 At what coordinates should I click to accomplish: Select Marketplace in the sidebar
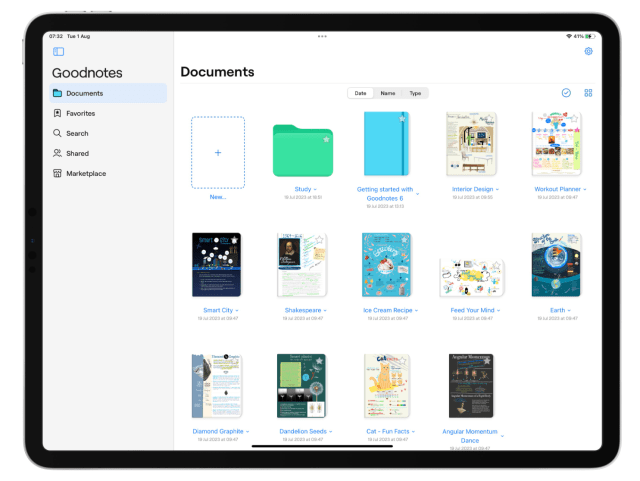[x=108, y=173]
